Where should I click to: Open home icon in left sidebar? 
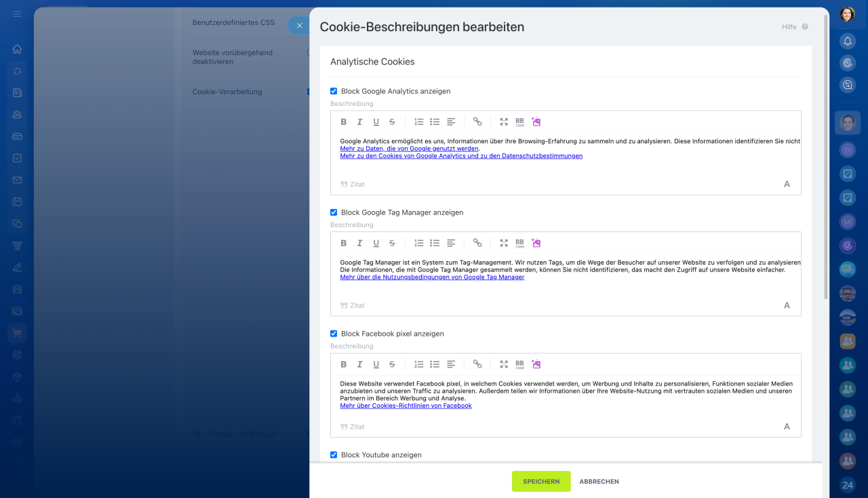pos(17,49)
